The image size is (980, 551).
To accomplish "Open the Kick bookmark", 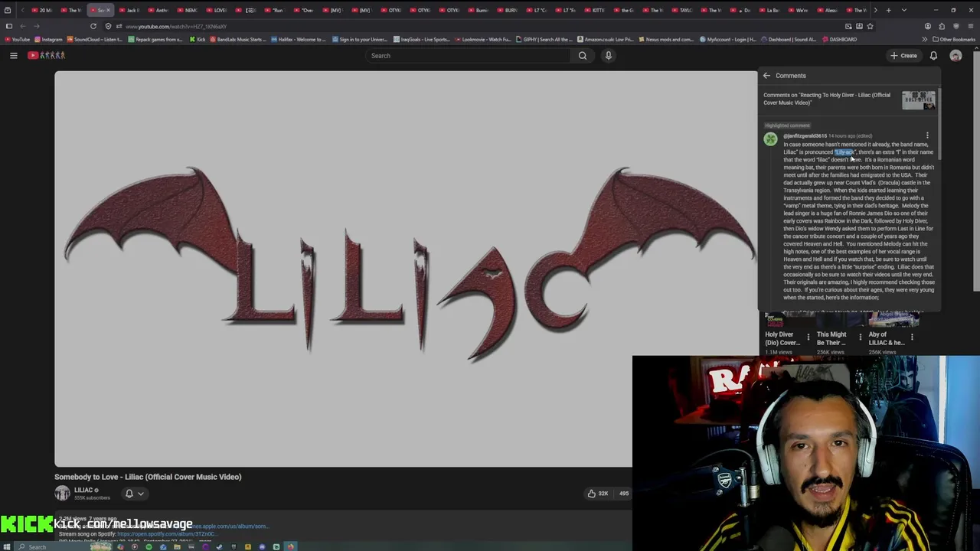I will (x=198, y=39).
